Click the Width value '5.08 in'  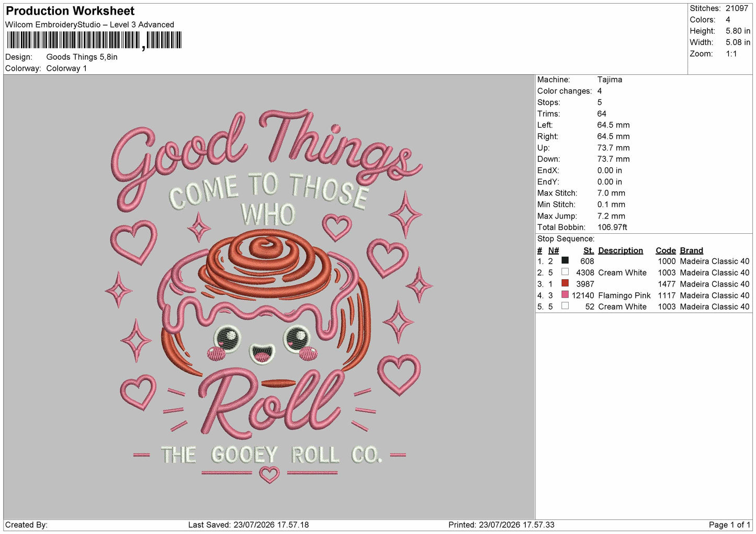[x=738, y=42]
